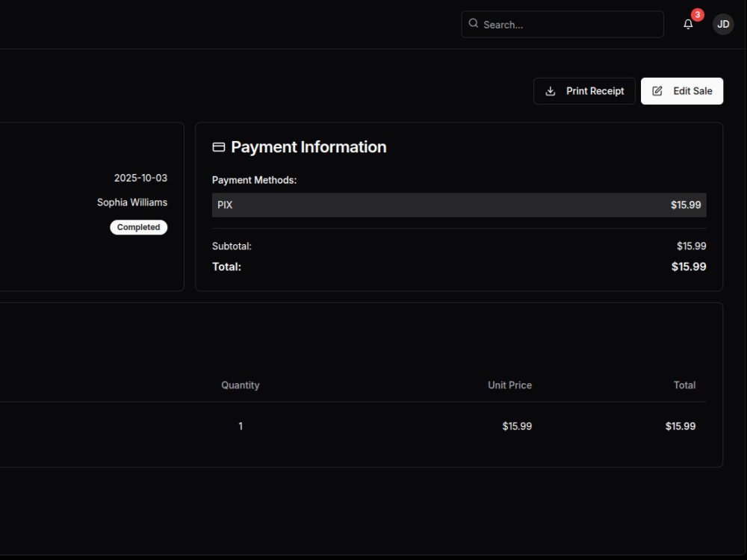
Task: Click the Total column header in table
Action: [x=684, y=385]
